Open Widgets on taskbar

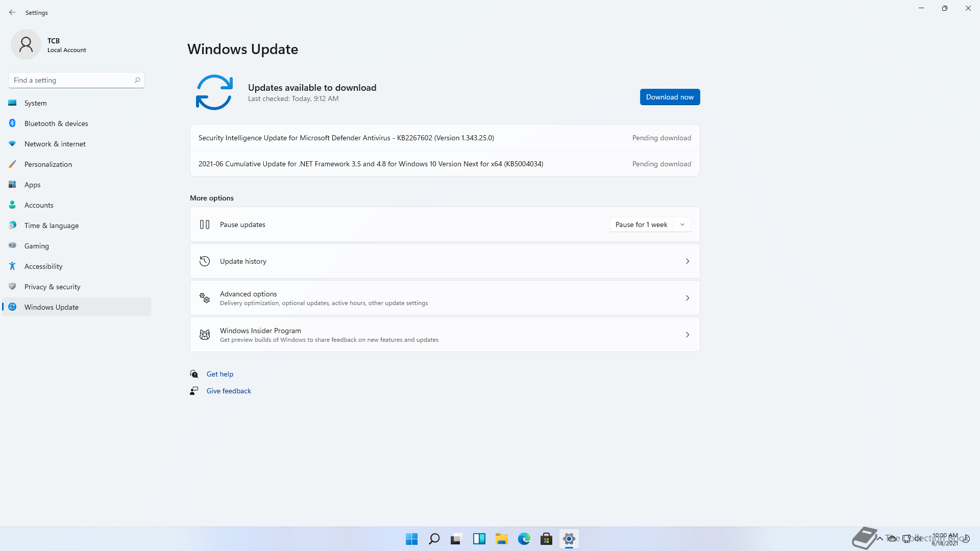click(x=479, y=539)
